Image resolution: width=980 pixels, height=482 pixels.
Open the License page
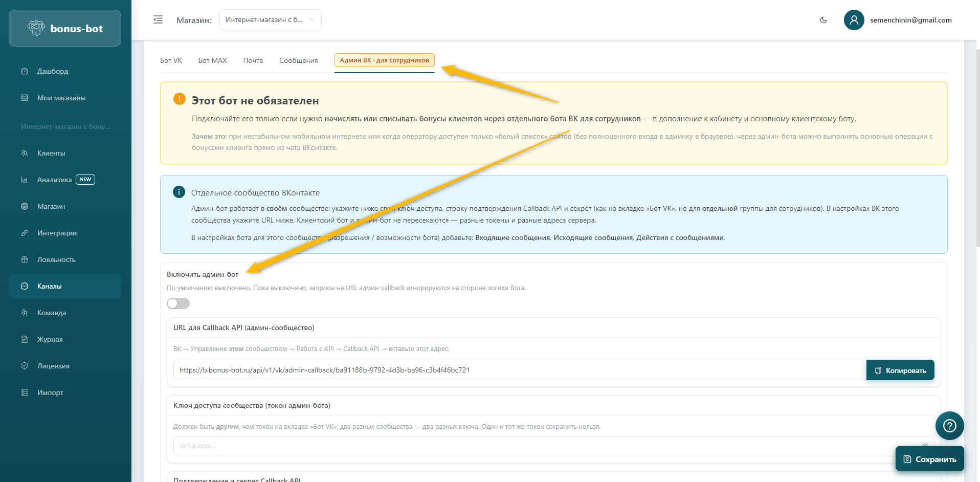53,366
